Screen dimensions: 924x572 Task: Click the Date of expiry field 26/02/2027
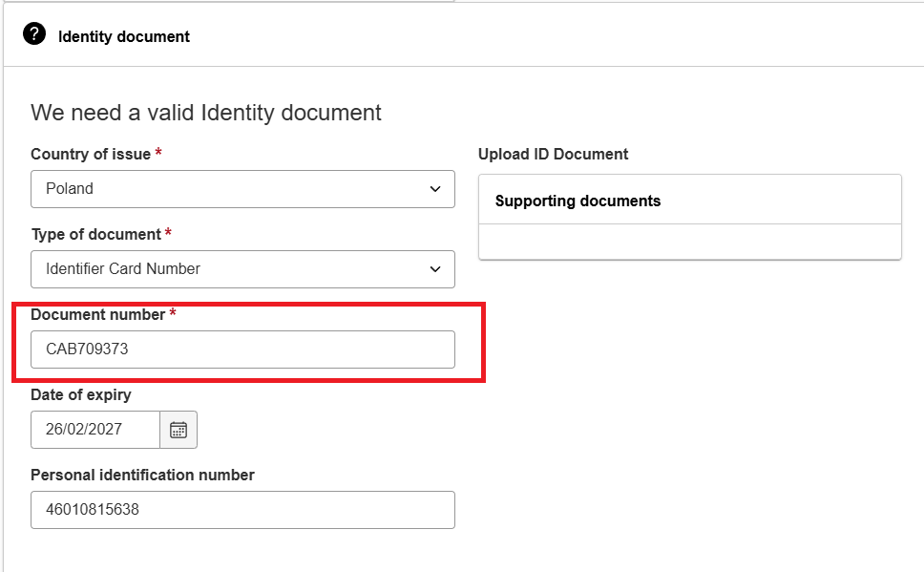click(x=95, y=430)
